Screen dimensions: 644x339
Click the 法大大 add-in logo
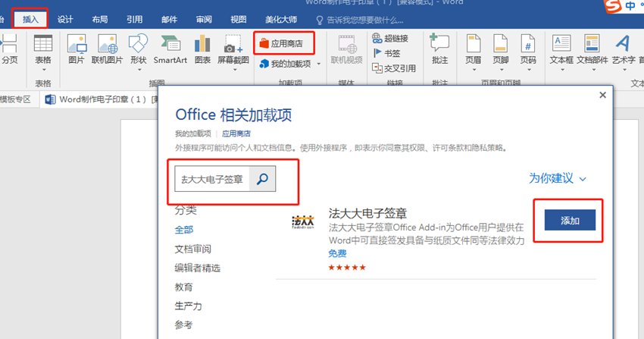303,222
